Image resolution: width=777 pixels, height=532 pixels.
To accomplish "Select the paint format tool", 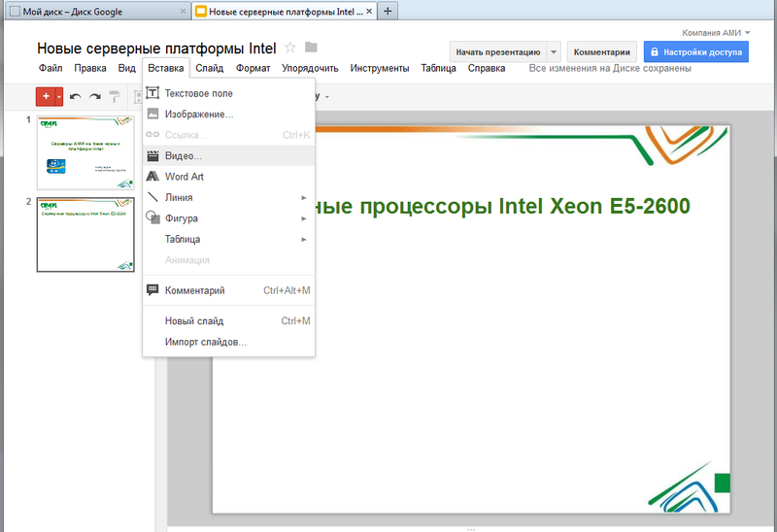I will point(115,97).
